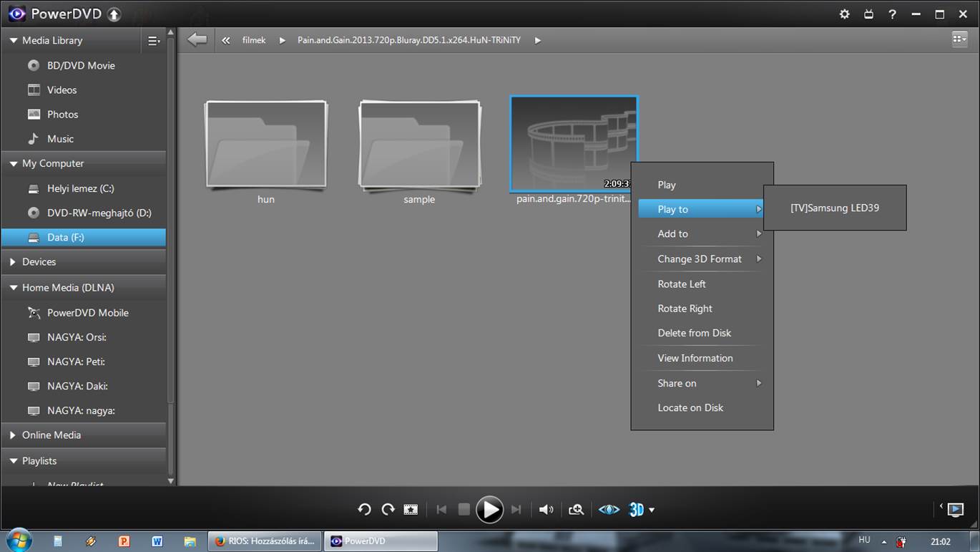Toggle the 3D mode button
Screen dimensions: 980x552
pyautogui.click(x=636, y=510)
